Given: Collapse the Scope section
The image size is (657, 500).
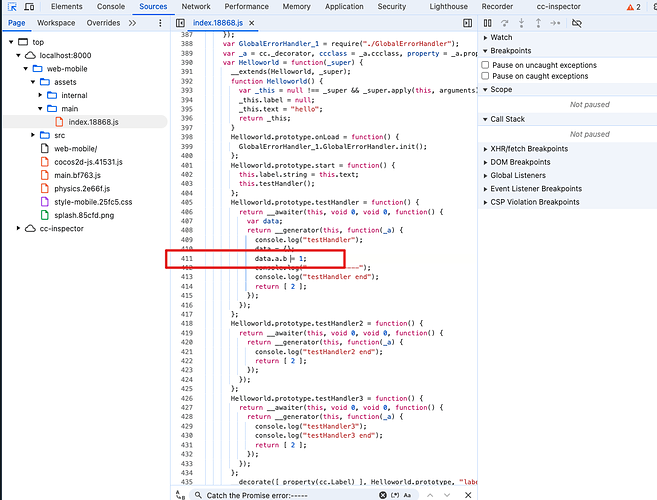Looking at the screenshot, I should tap(486, 90).
